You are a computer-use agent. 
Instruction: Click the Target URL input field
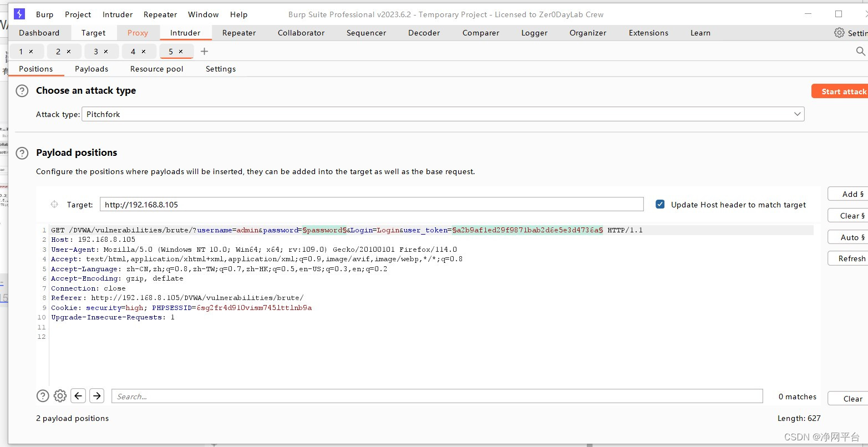click(372, 205)
